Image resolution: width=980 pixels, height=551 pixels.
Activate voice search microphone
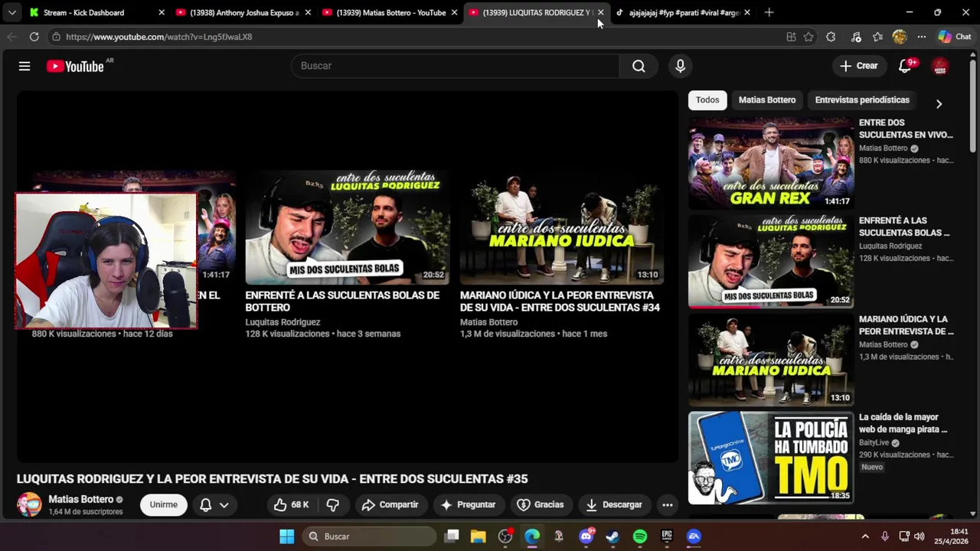[680, 66]
